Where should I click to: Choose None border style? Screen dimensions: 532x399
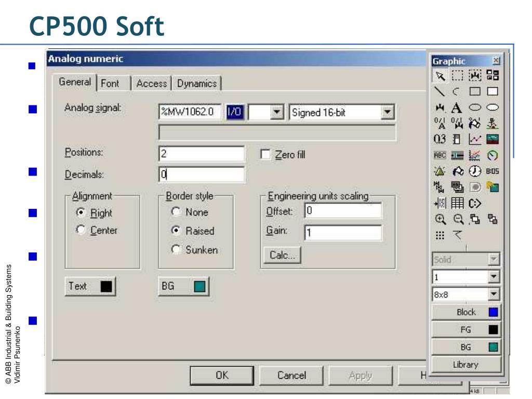[176, 212]
